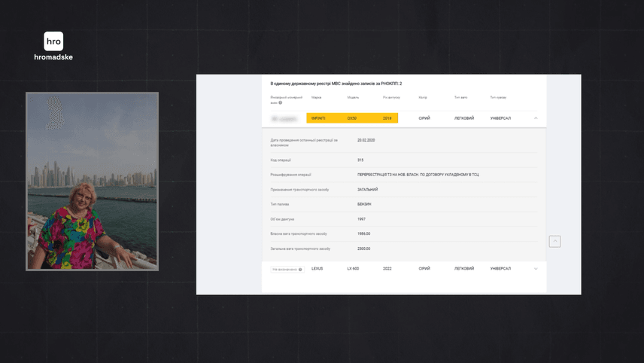
Task: Click the registration date 20.02.2020 value
Action: [x=366, y=140]
